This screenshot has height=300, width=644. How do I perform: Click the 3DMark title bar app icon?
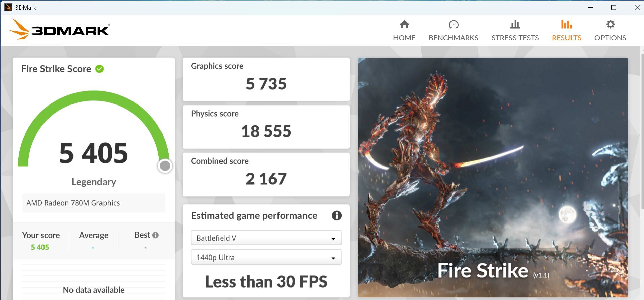(8, 7)
